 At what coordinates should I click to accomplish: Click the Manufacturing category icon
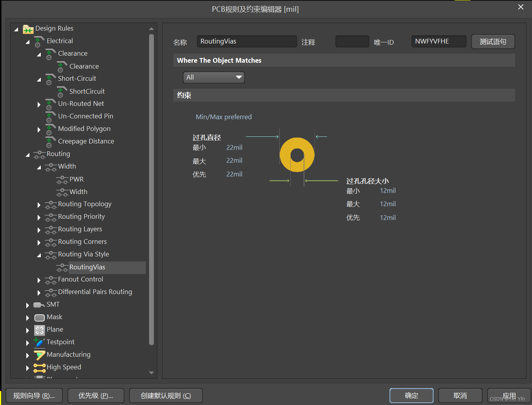[39, 355]
